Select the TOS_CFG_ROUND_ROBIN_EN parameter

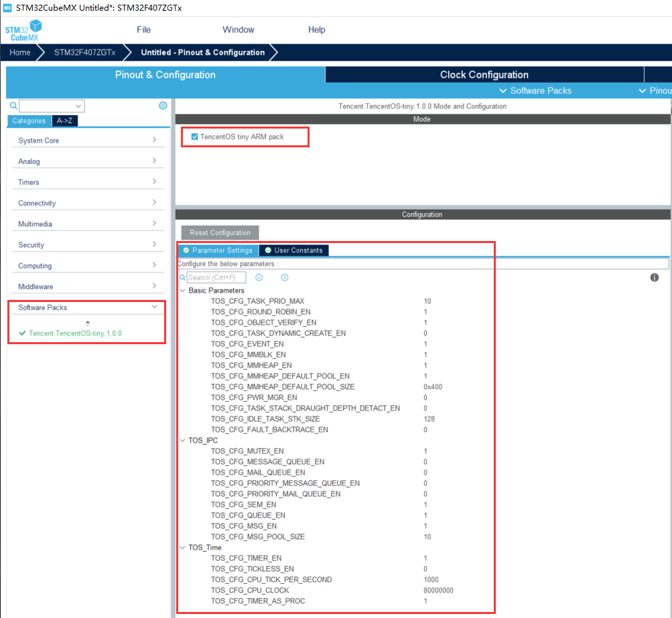tap(261, 312)
